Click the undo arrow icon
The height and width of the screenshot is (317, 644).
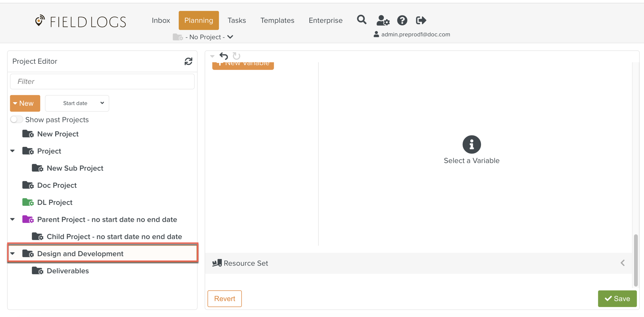224,56
